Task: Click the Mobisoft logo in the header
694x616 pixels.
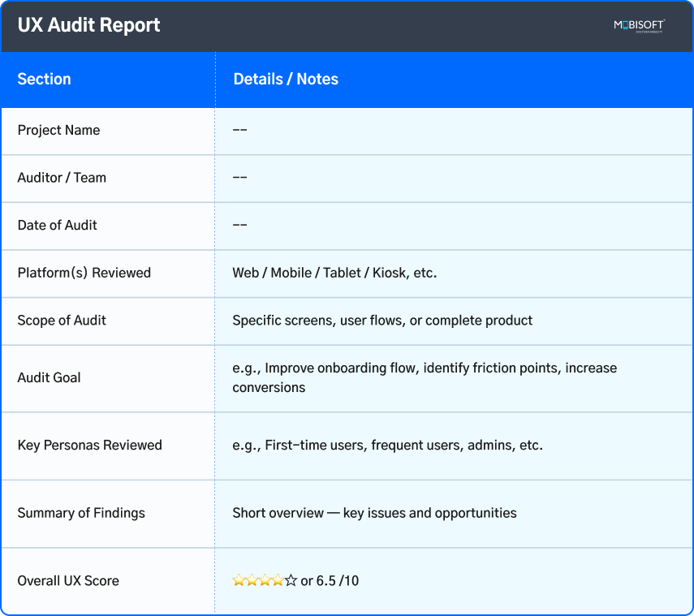Action: point(639,26)
